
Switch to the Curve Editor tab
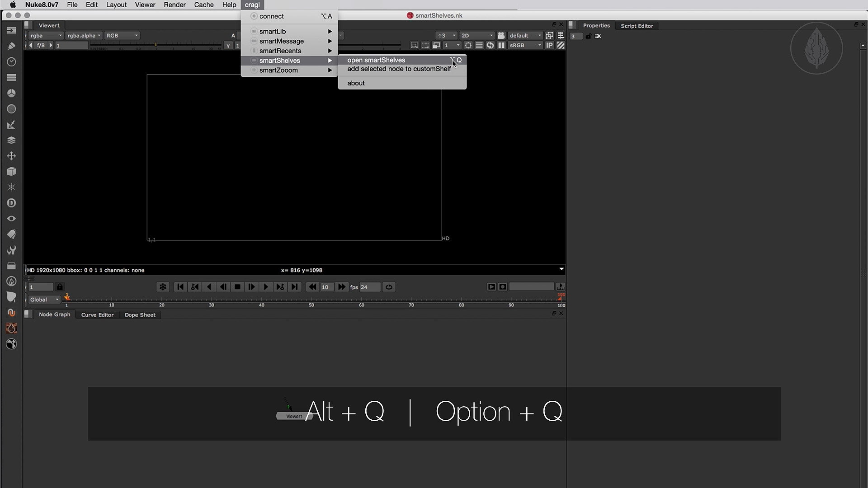tap(97, 315)
